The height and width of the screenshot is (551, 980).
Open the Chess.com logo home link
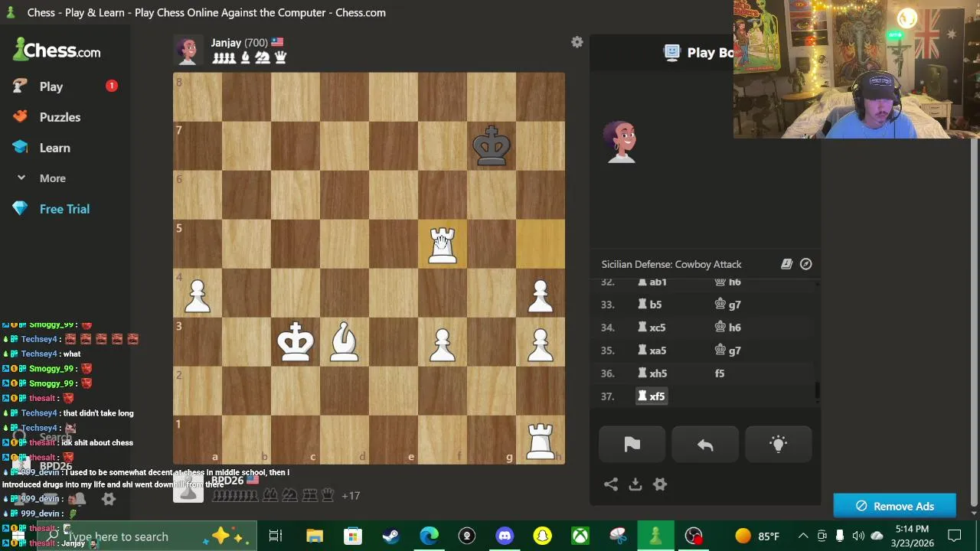click(x=57, y=51)
